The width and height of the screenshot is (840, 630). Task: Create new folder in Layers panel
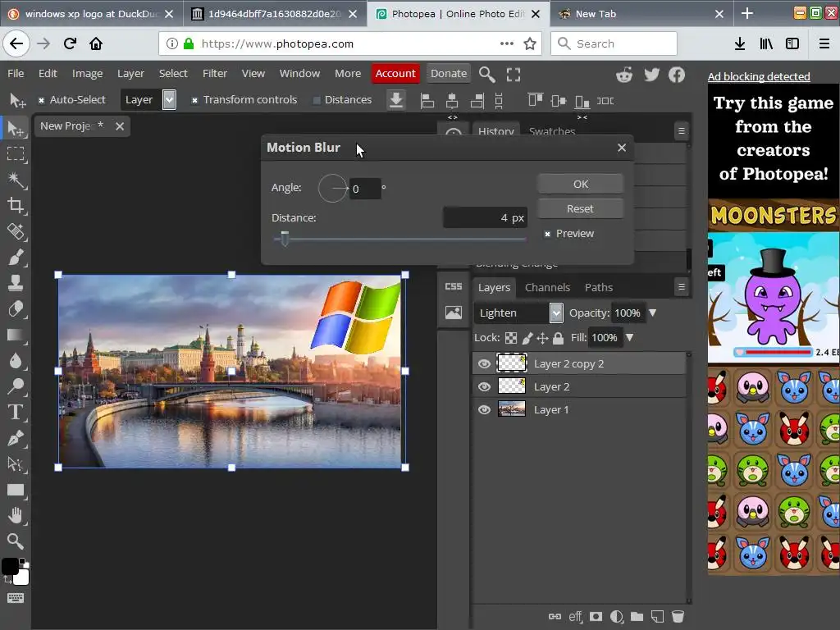[x=637, y=617]
